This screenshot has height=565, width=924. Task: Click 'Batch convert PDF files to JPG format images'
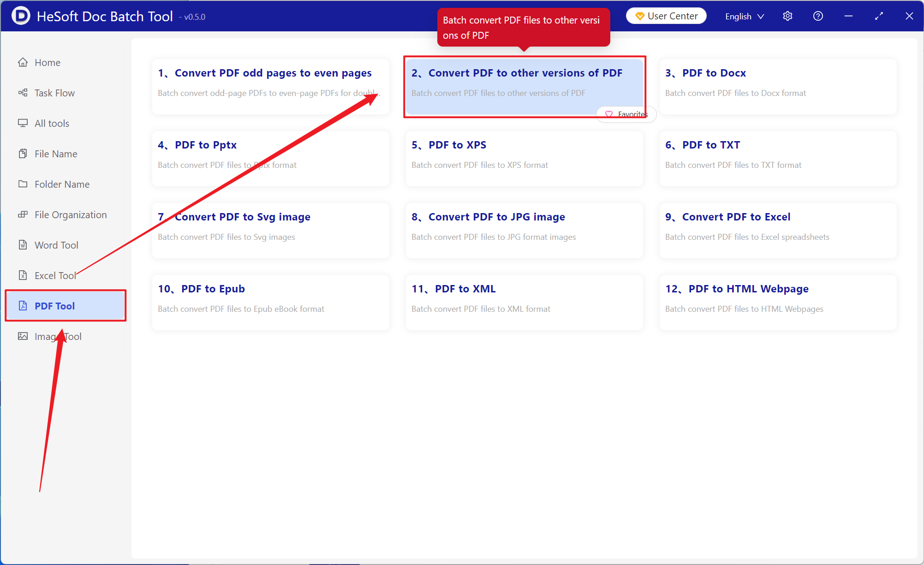[494, 237]
